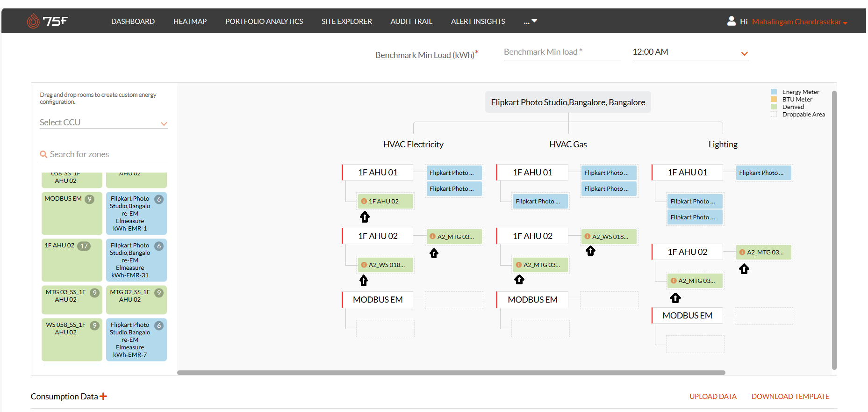This screenshot has width=868, height=412.
Task: Click DOWNLOAD TEMPLATE link
Action: pos(790,396)
